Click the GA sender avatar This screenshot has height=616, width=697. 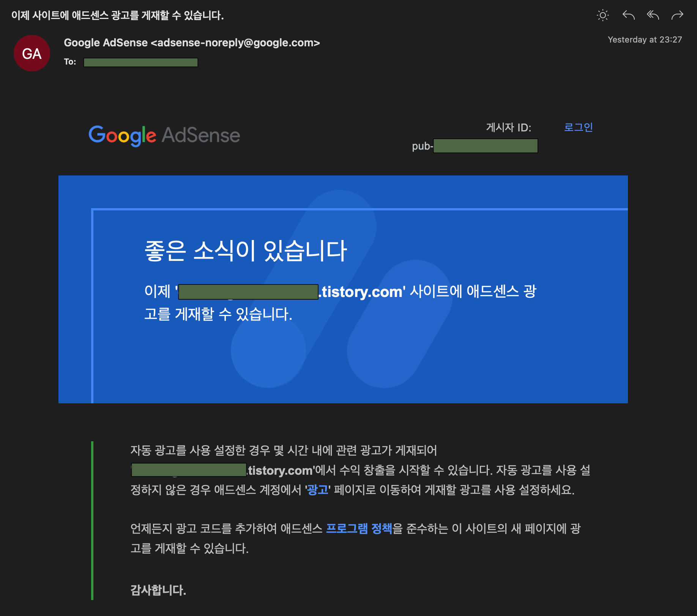pos(32,53)
